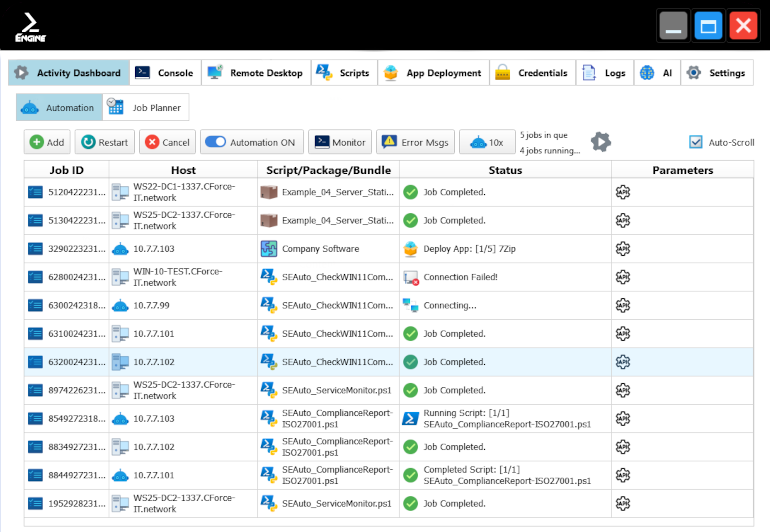Screen dimensions: 770x532
Task: Toggle the Automation ON switch
Action: (215, 142)
